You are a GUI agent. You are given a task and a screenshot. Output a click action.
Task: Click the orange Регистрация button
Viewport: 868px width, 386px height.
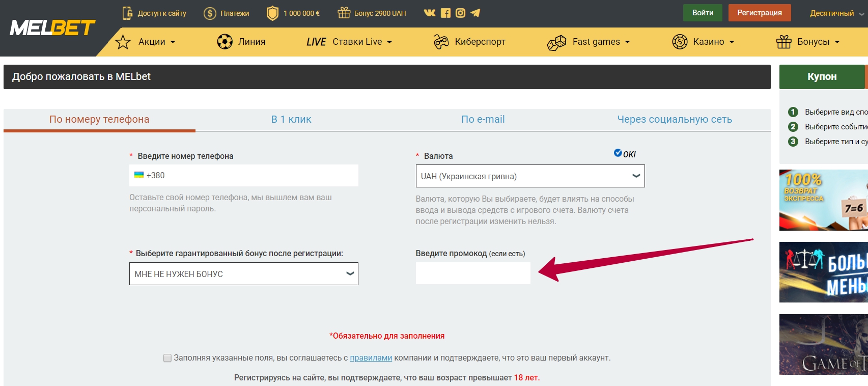760,13
